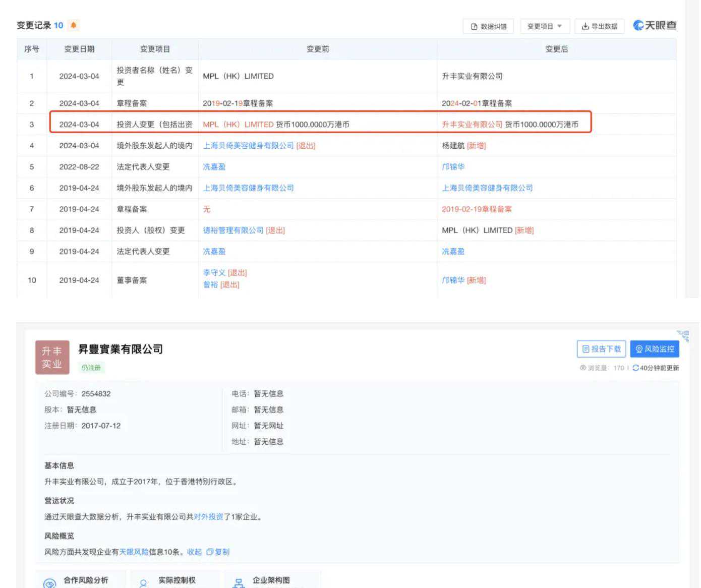Screen dimensions: 701x588
Task: Click the 数据纠错 button
Action: pyautogui.click(x=488, y=26)
